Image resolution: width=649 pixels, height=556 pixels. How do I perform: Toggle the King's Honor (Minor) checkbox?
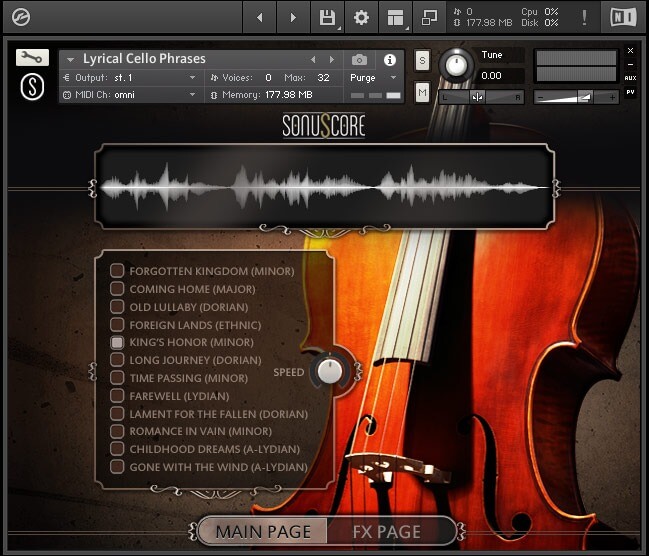click(x=117, y=342)
